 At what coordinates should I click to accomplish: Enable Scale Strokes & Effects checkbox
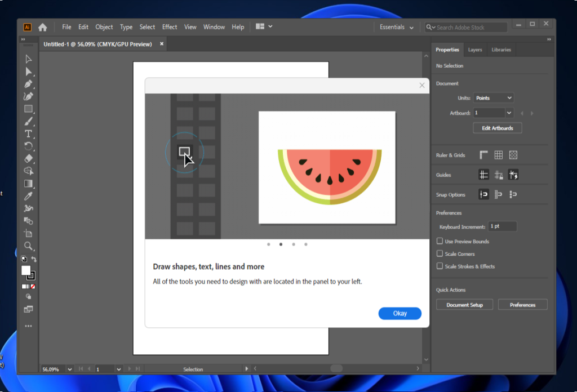pos(440,266)
